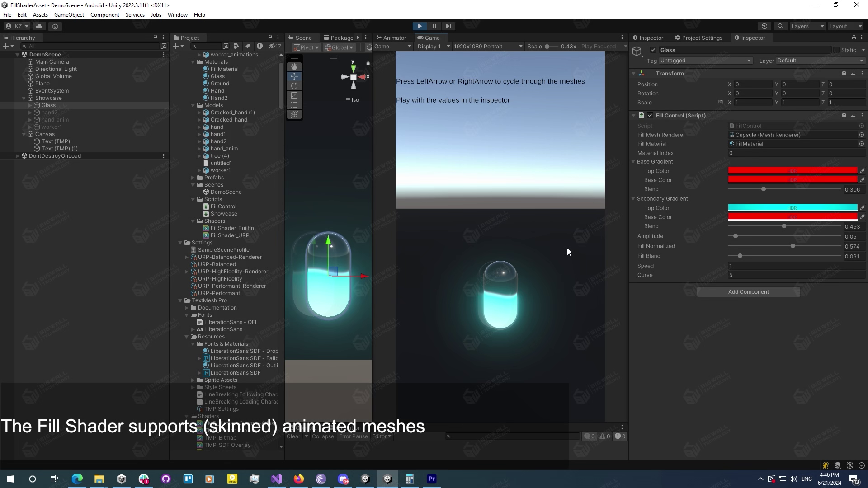This screenshot has height=488, width=868.
Task: Open the Layout dropdown in toolbar
Action: [846, 26]
